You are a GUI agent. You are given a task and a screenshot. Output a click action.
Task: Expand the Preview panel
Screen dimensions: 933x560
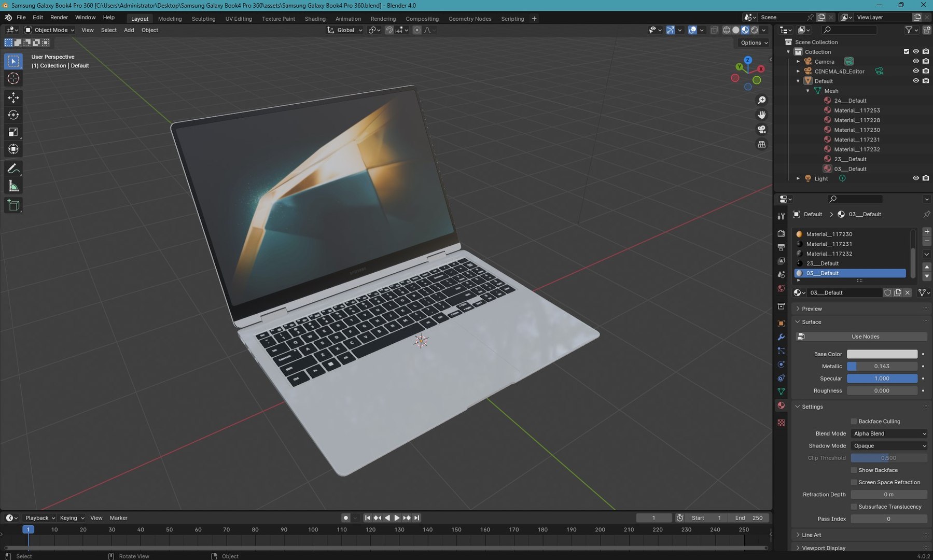pos(812,309)
